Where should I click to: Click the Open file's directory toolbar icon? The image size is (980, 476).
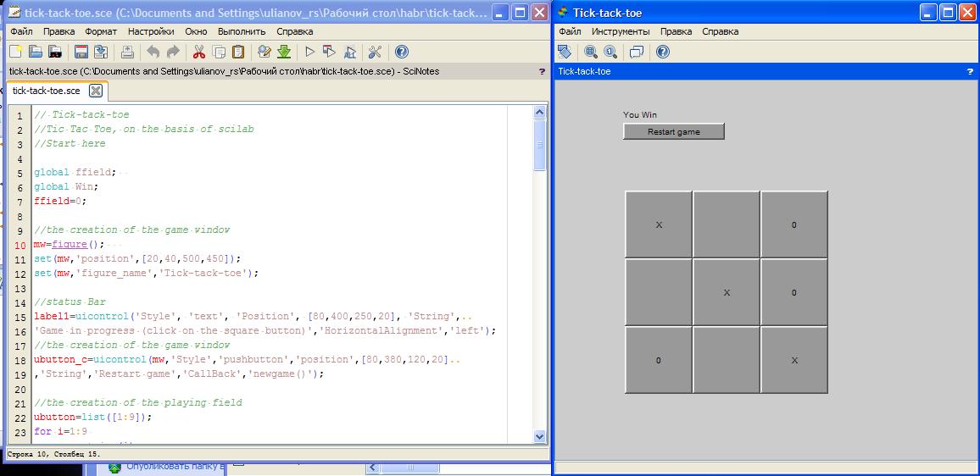click(x=55, y=51)
